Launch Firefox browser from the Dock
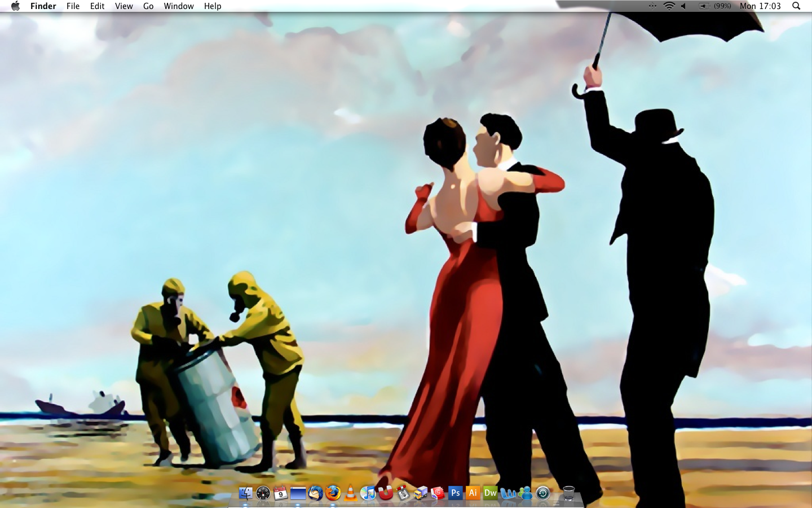Viewport: 812px width, 508px height. [333, 493]
